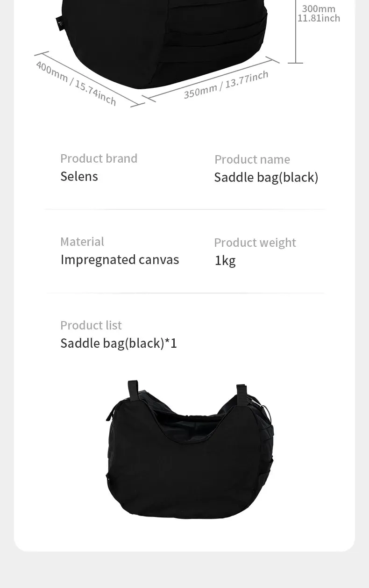Click the Product list heading
This screenshot has width=369, height=588.
point(91,325)
